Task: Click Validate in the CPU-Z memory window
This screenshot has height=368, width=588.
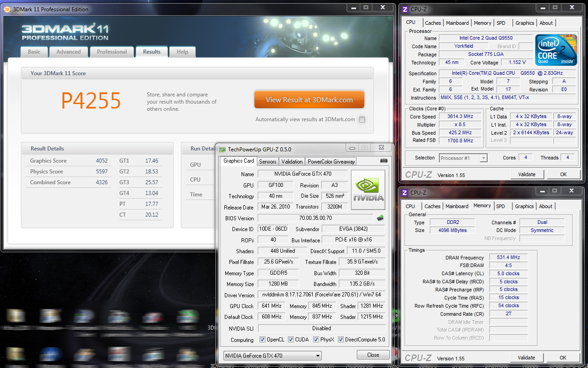Action: 526,358
